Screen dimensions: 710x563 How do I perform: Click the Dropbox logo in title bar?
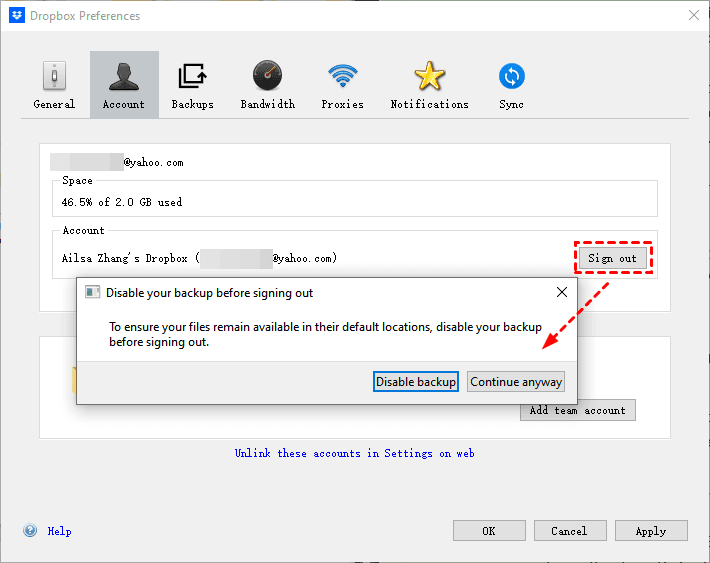[17, 15]
